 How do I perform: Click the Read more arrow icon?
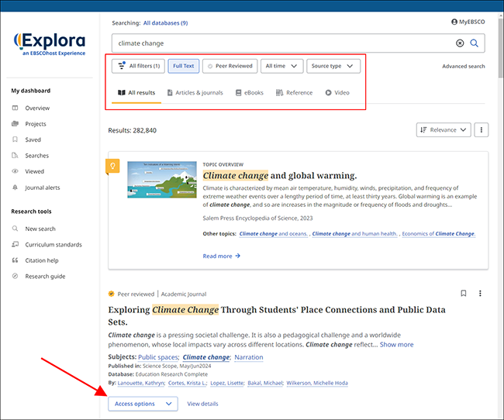(x=238, y=256)
